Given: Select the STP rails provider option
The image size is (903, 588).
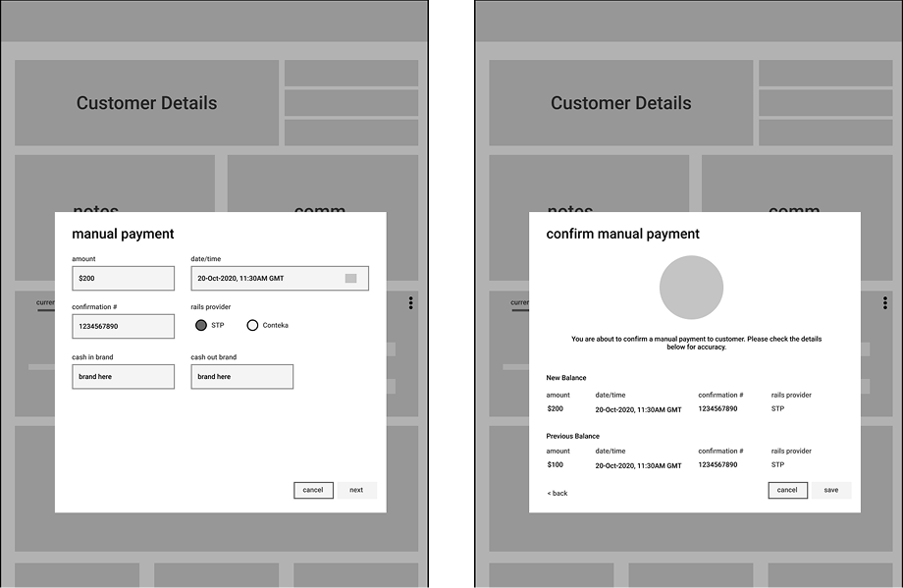Looking at the screenshot, I should tap(200, 325).
